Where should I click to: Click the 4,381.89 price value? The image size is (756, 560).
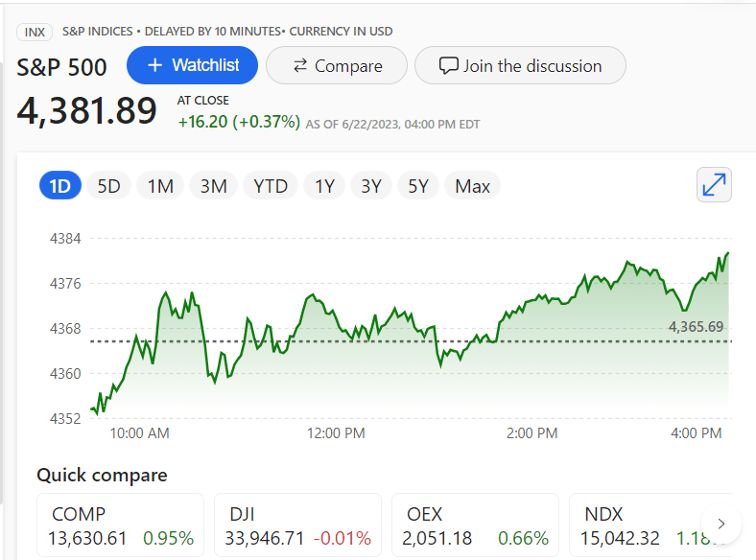86,111
